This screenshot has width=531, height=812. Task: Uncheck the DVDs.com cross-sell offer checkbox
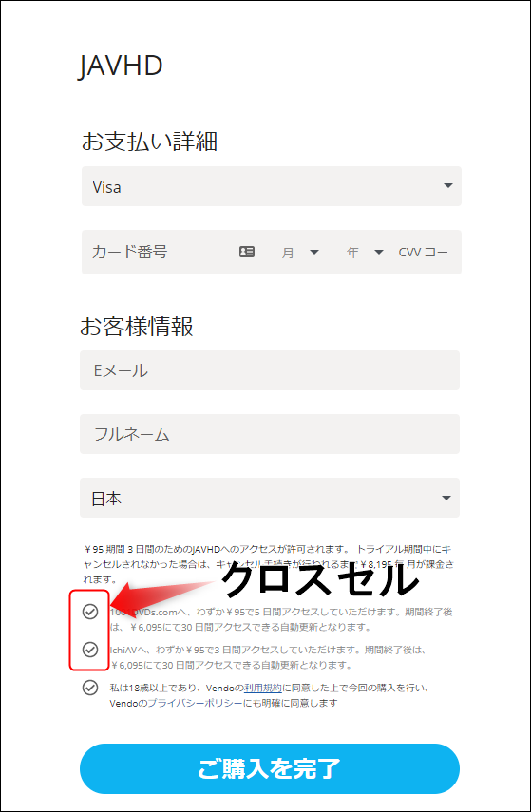(90, 612)
